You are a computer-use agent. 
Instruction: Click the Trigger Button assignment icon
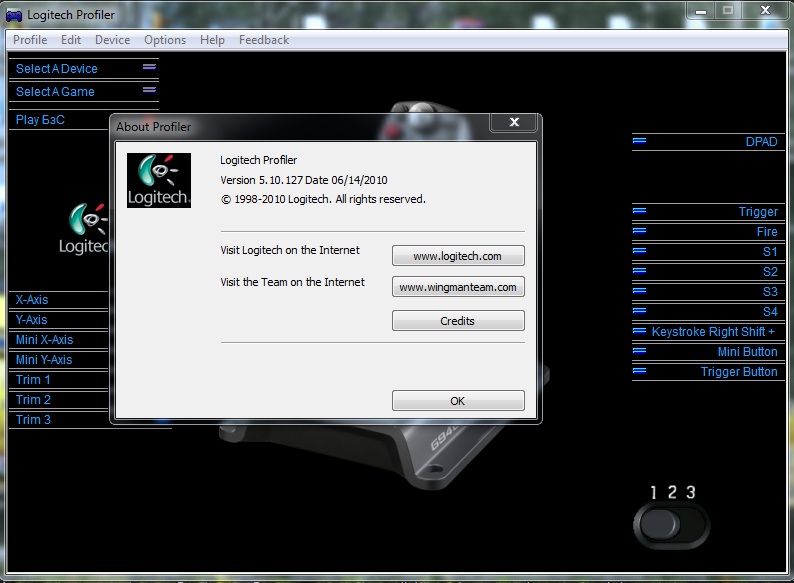click(x=640, y=371)
